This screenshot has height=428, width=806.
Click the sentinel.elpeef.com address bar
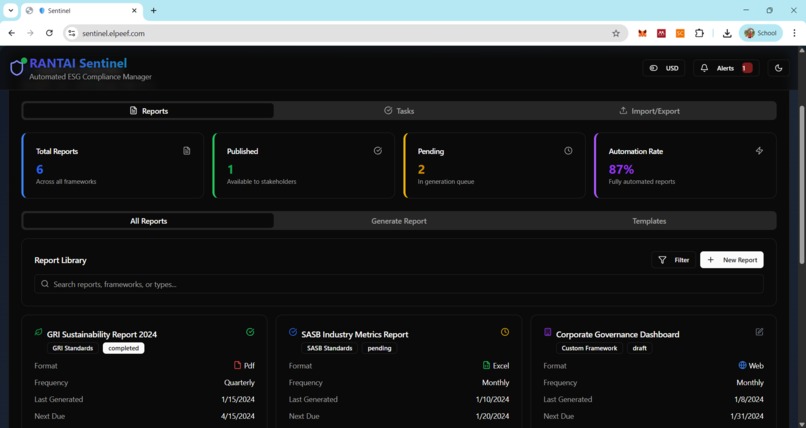[x=345, y=33]
